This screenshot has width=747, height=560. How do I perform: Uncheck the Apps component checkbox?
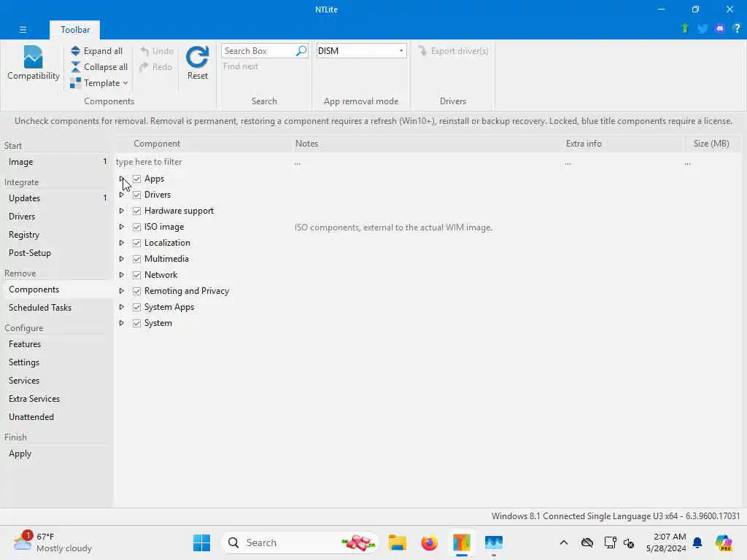tap(136, 179)
